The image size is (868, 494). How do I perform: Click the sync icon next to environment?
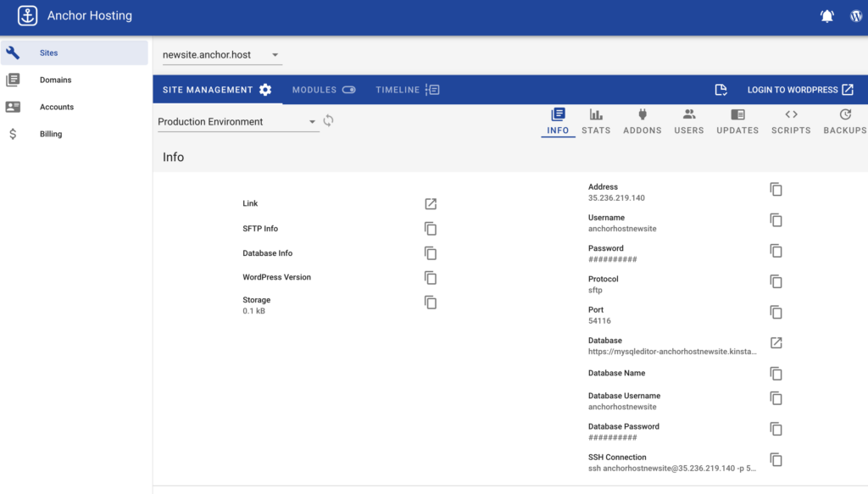(328, 120)
